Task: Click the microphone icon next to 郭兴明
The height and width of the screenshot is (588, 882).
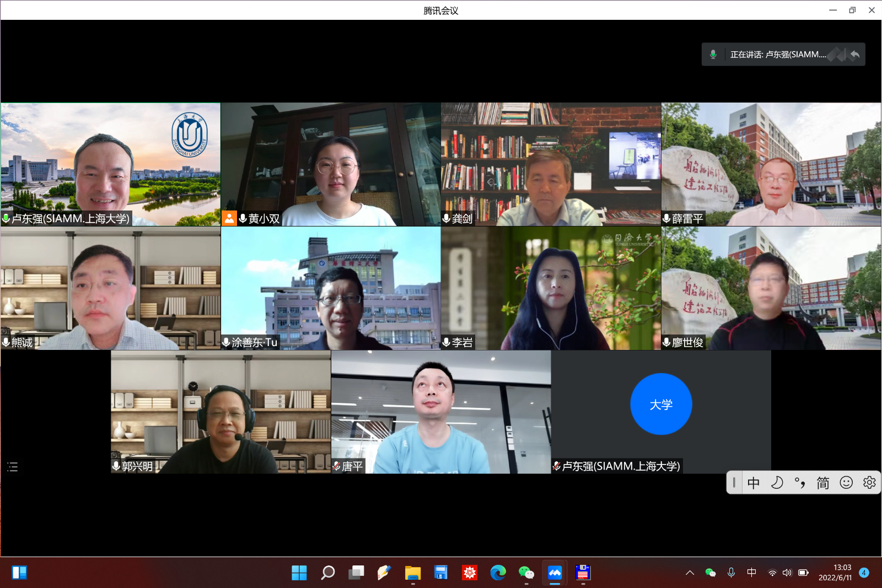Action: (x=116, y=466)
